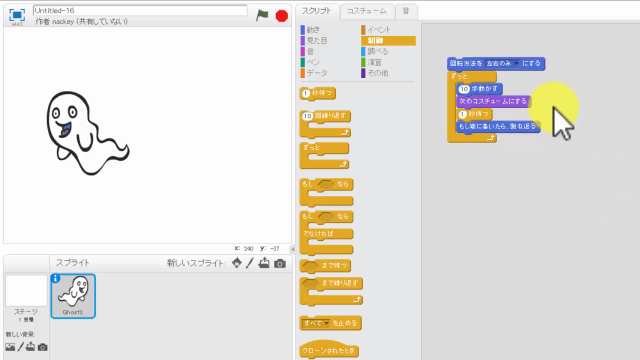640x360 pixels.
Task: Open Ghost2 sprite info button
Action: tap(56, 278)
